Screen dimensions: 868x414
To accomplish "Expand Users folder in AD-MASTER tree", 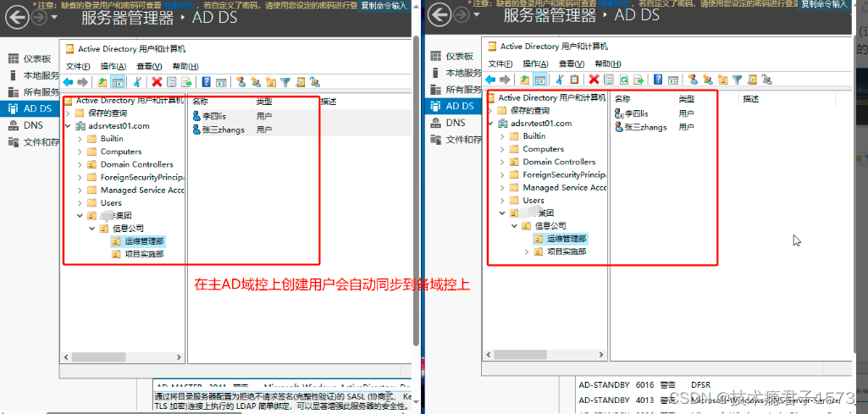I will (x=80, y=203).
